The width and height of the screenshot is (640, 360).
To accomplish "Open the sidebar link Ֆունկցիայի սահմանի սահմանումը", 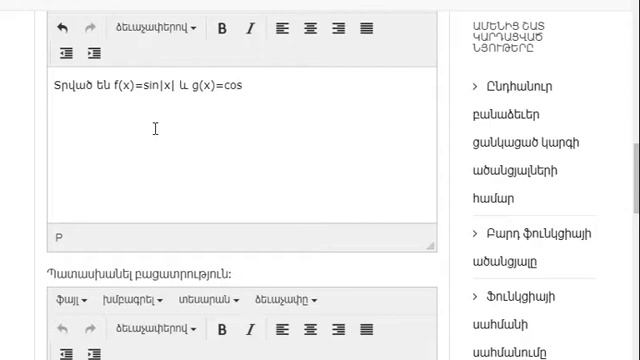I will [x=514, y=324].
